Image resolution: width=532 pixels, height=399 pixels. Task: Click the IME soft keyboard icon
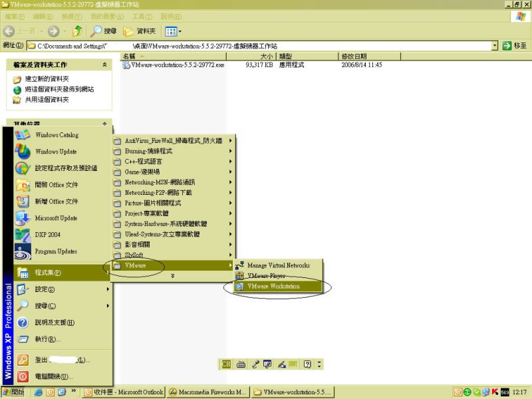[241, 364]
